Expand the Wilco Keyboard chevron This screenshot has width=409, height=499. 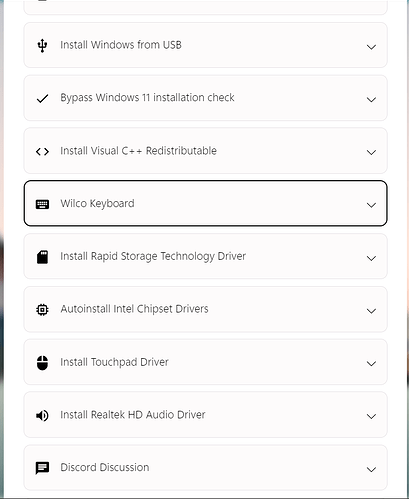371,205
